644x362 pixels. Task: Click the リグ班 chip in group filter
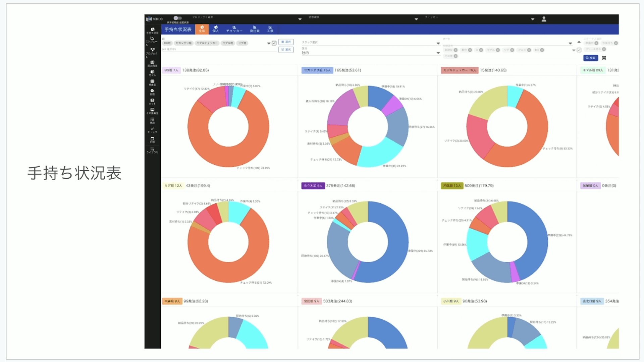(242, 43)
